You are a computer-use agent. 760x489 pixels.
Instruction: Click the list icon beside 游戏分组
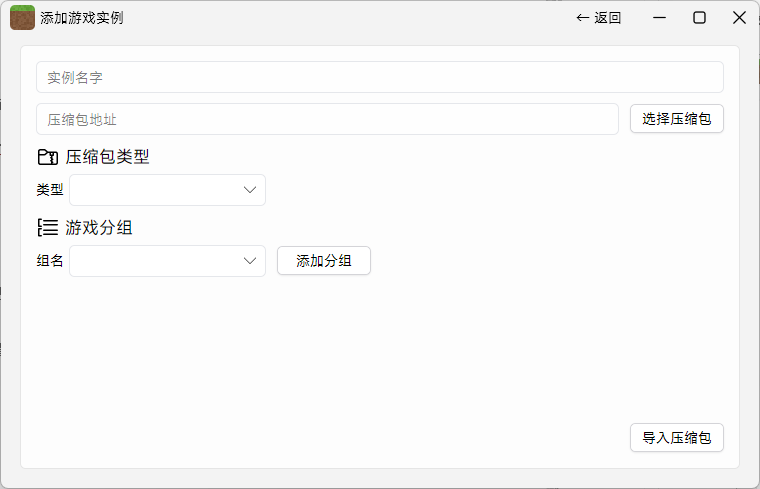(48, 227)
